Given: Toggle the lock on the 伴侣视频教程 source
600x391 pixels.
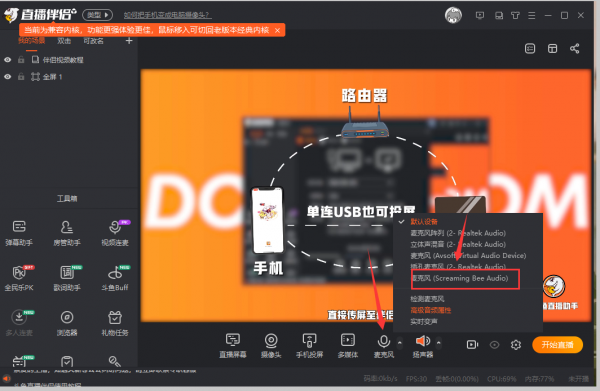Looking at the screenshot, I should (21, 60).
